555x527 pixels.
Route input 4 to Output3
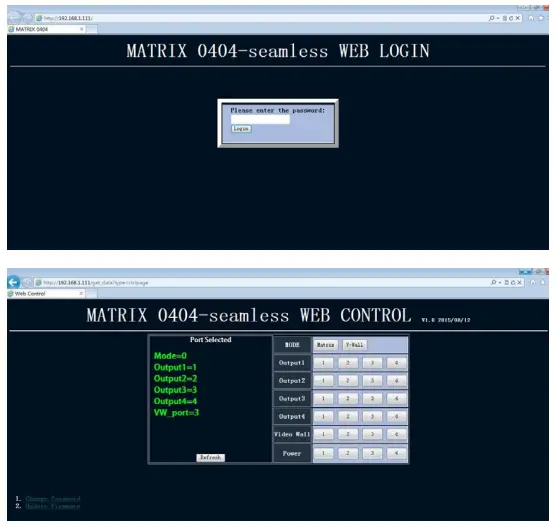(x=396, y=399)
